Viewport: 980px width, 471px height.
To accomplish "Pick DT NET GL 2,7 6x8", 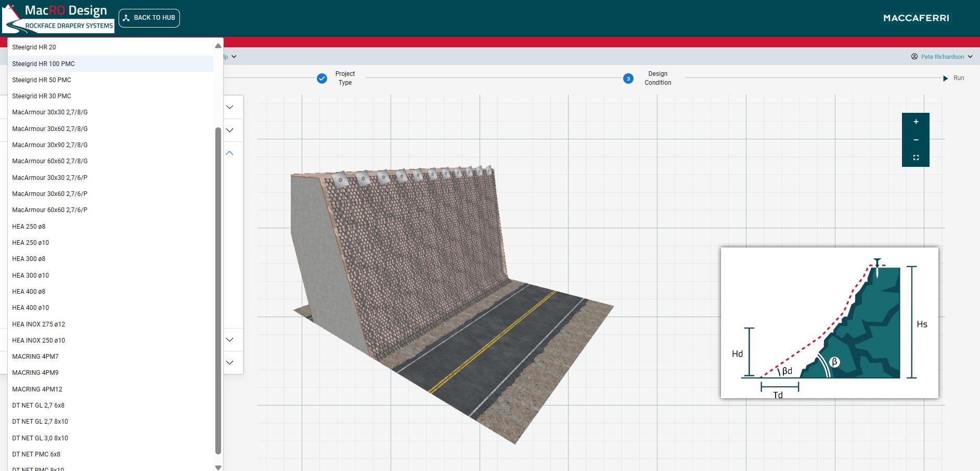I will coord(110,405).
